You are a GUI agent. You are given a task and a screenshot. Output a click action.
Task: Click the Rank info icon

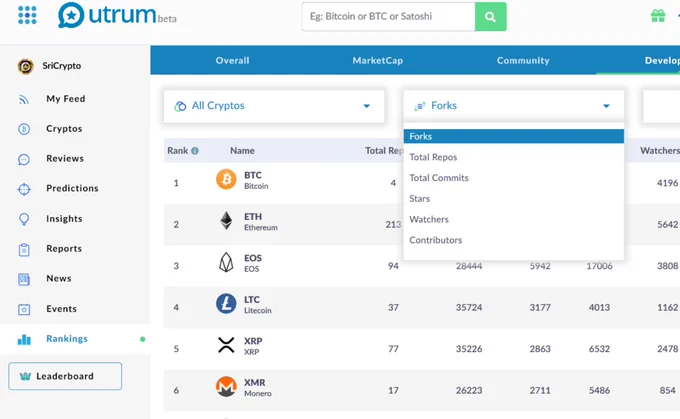click(x=195, y=151)
